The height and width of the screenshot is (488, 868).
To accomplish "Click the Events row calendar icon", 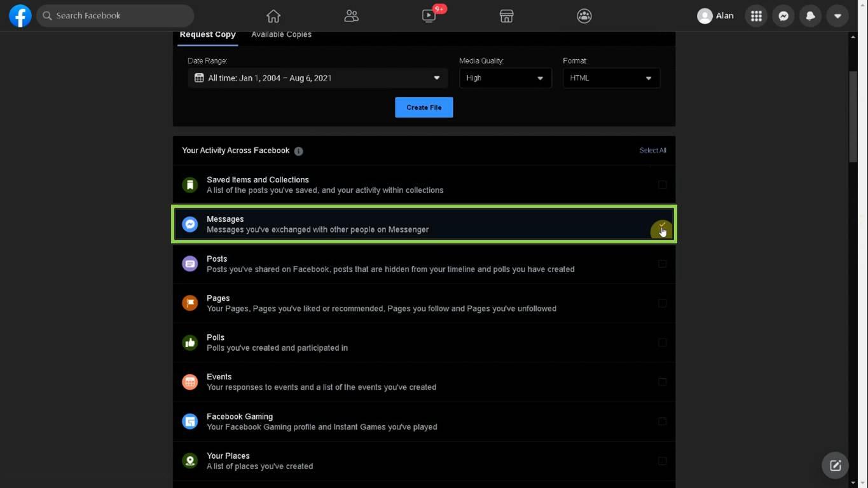I will pos(189,382).
